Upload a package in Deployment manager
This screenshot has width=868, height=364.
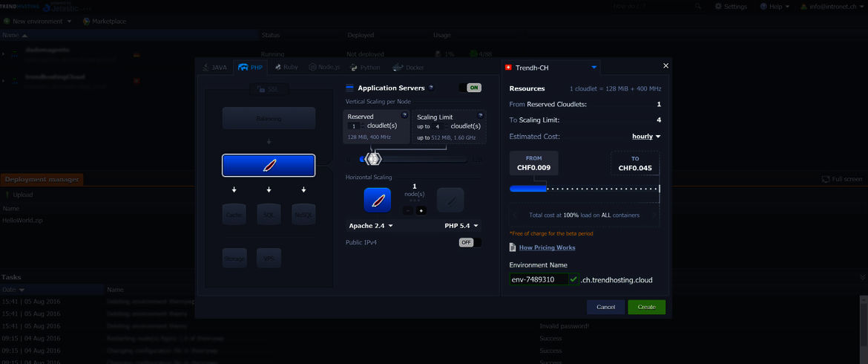[x=19, y=195]
